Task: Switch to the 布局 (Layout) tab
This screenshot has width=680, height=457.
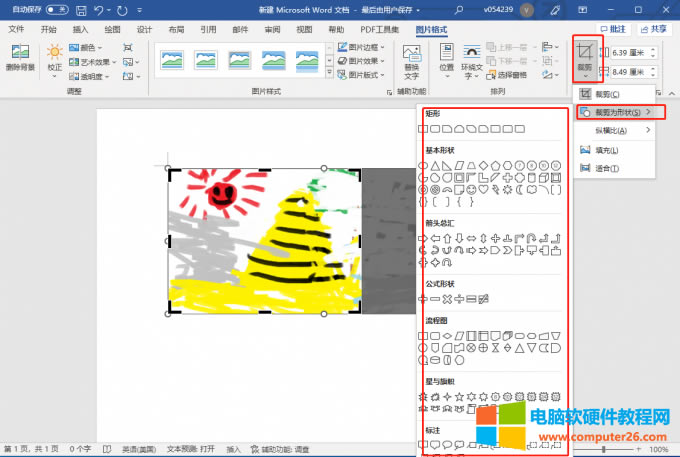Action: (x=176, y=30)
